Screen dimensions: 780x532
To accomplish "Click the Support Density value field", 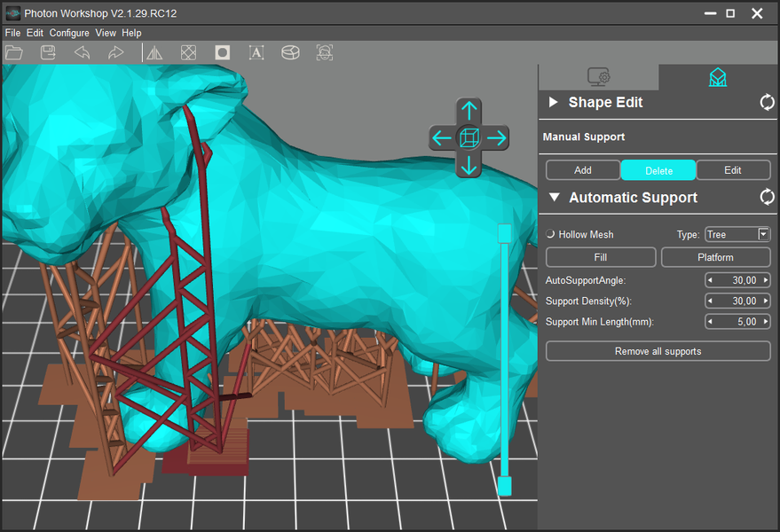I will point(738,301).
